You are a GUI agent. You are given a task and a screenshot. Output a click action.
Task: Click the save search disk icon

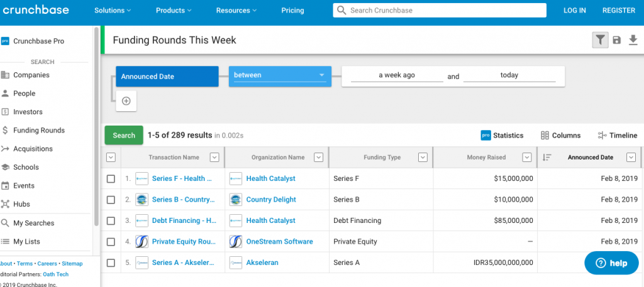pos(616,40)
